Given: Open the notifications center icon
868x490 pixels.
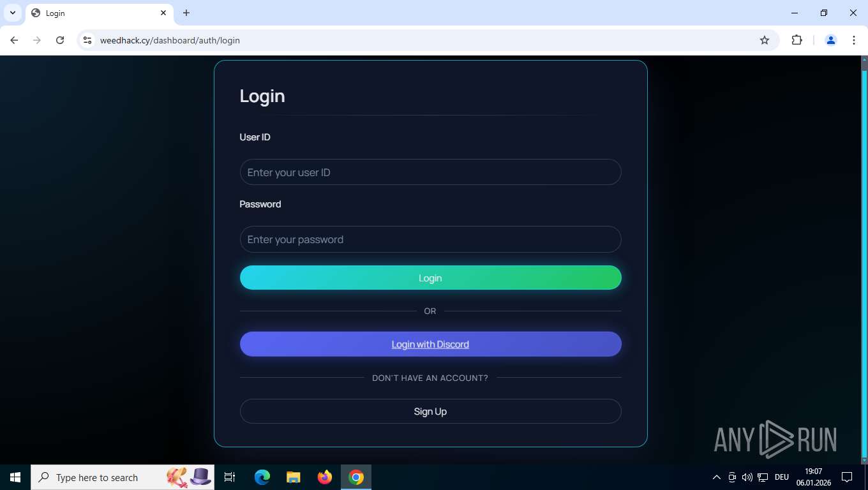Looking at the screenshot, I should coord(847,477).
